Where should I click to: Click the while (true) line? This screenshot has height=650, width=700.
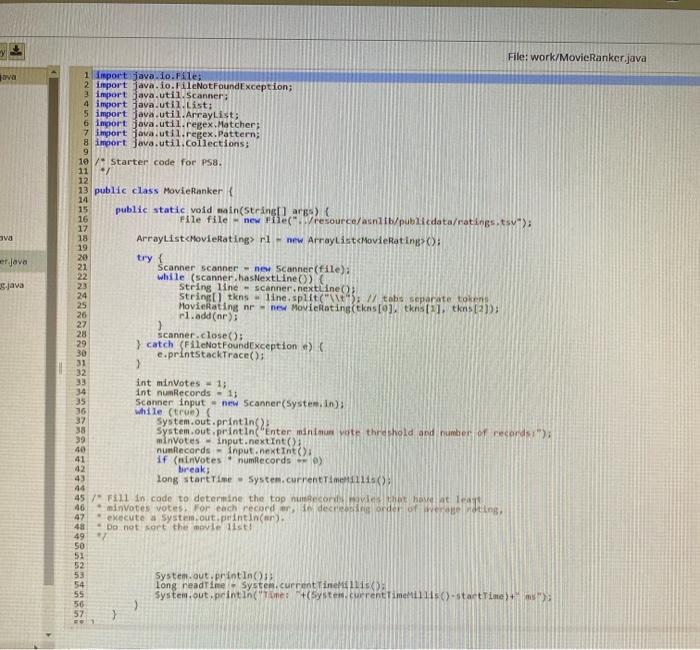point(173,412)
